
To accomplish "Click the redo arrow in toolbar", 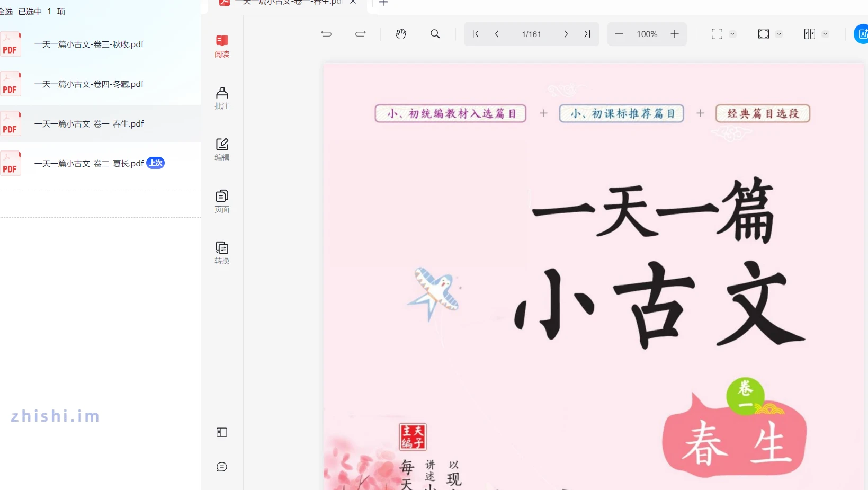I will click(361, 34).
